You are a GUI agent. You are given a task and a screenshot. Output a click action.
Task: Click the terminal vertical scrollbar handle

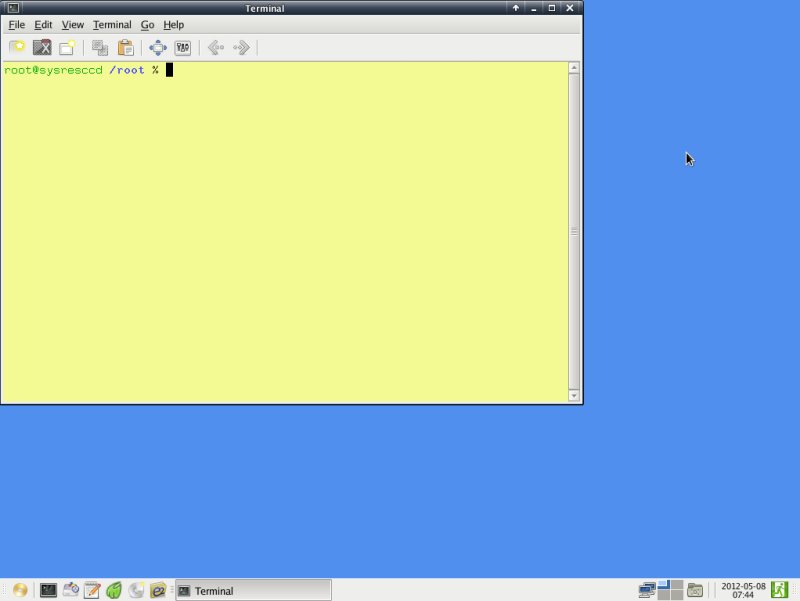(x=574, y=232)
